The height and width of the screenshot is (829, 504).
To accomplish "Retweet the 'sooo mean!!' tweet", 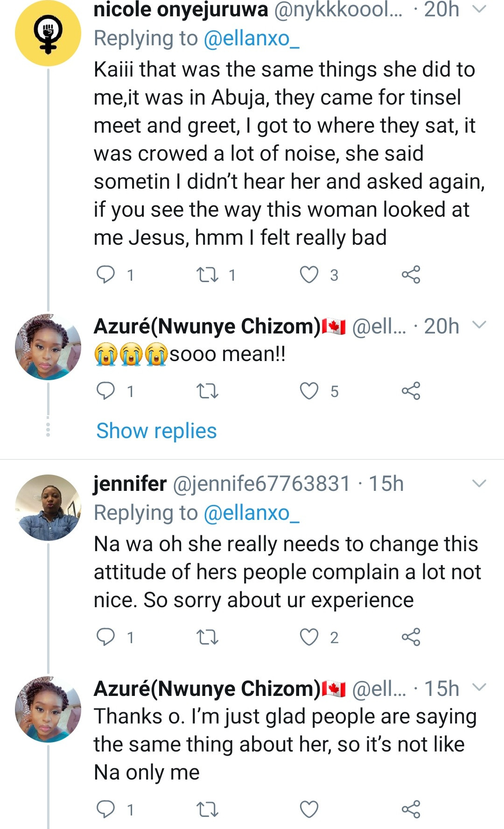I will (208, 391).
